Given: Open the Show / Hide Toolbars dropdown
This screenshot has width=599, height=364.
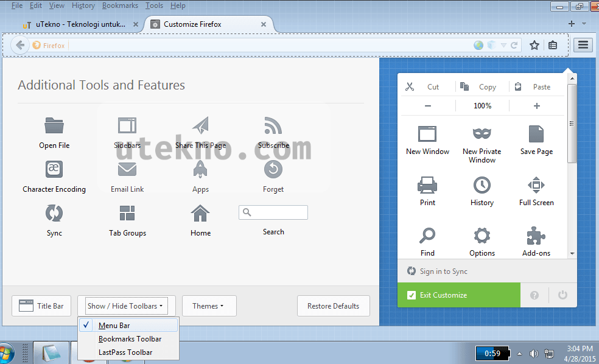Looking at the screenshot, I should click(127, 306).
